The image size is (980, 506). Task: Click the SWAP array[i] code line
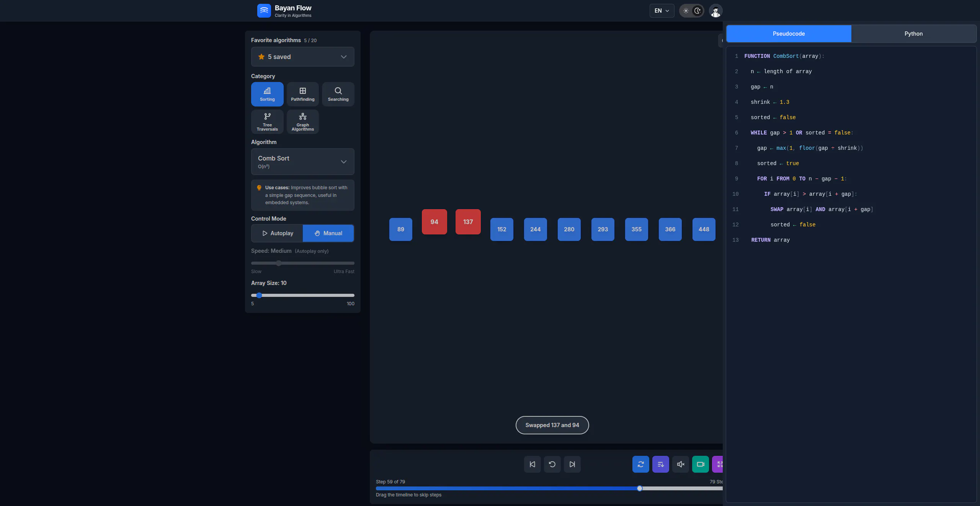pos(822,210)
